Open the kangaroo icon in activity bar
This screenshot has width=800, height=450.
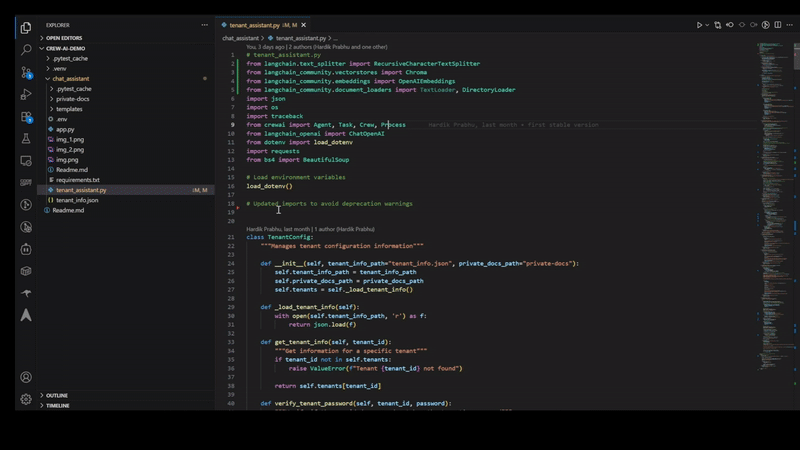tap(26, 293)
